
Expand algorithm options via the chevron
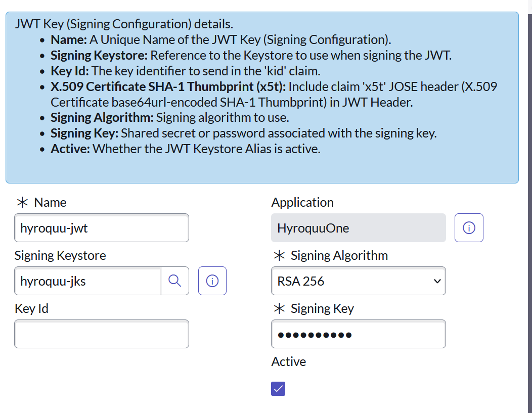435,281
